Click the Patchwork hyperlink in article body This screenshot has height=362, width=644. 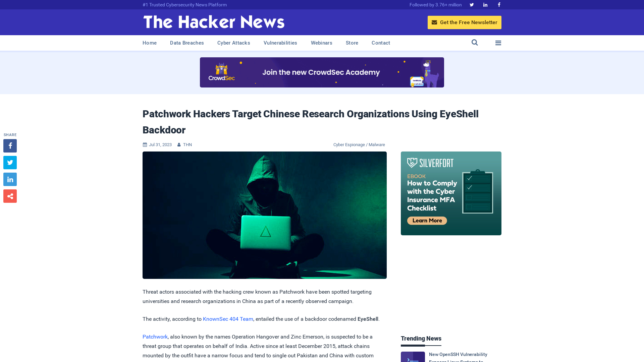click(x=155, y=337)
